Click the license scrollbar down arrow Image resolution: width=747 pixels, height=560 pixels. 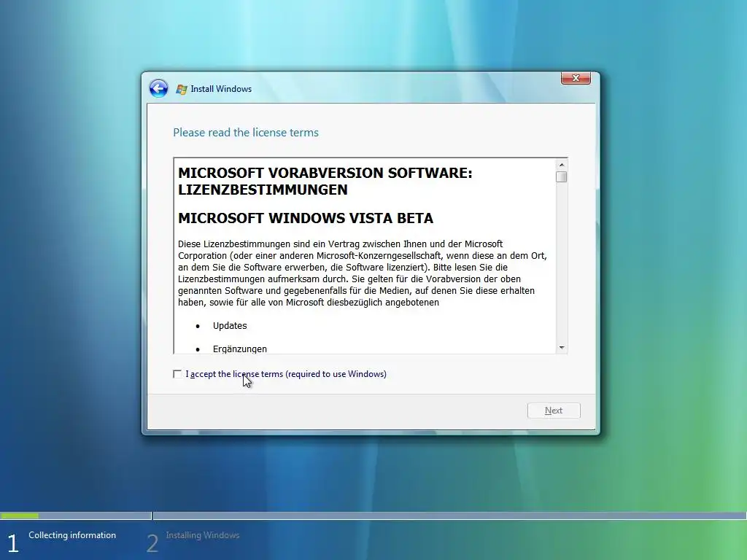tap(562, 348)
